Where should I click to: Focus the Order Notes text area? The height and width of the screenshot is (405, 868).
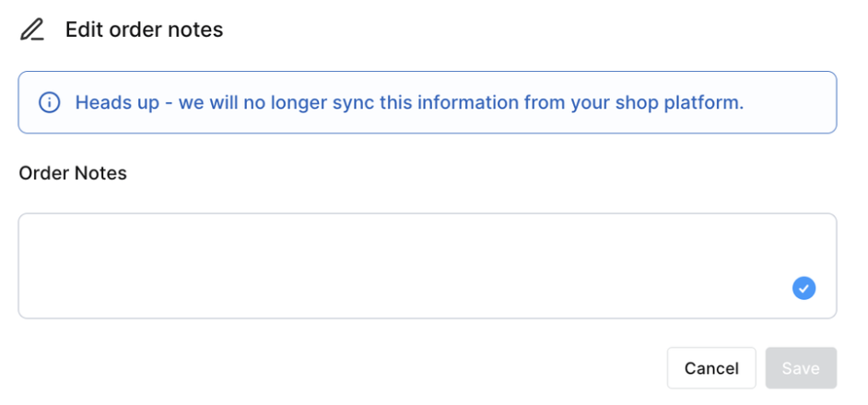tap(405, 266)
